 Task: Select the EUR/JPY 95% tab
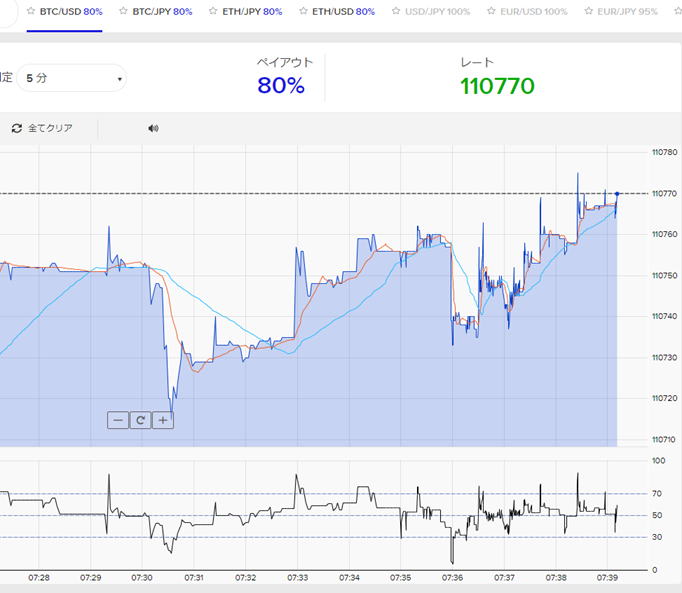pyautogui.click(x=627, y=12)
